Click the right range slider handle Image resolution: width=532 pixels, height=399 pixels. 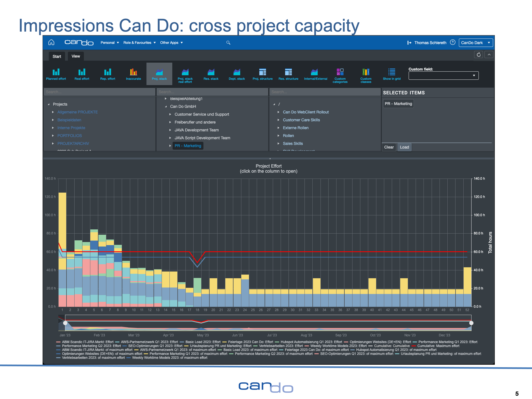coord(471,323)
